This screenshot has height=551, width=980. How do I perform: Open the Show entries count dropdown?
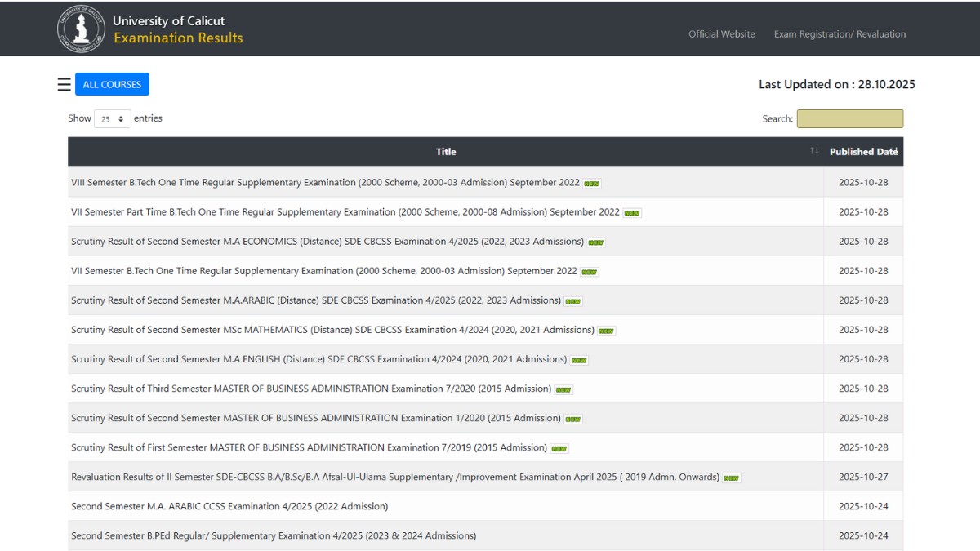pos(112,118)
